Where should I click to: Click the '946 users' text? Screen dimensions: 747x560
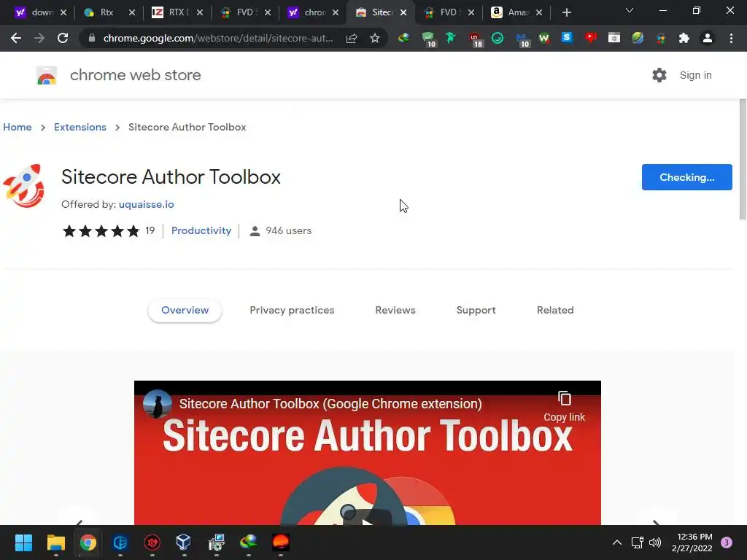point(288,230)
